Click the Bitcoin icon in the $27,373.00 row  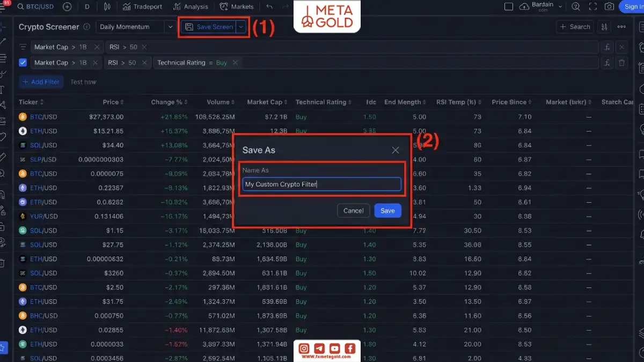pos(23,116)
